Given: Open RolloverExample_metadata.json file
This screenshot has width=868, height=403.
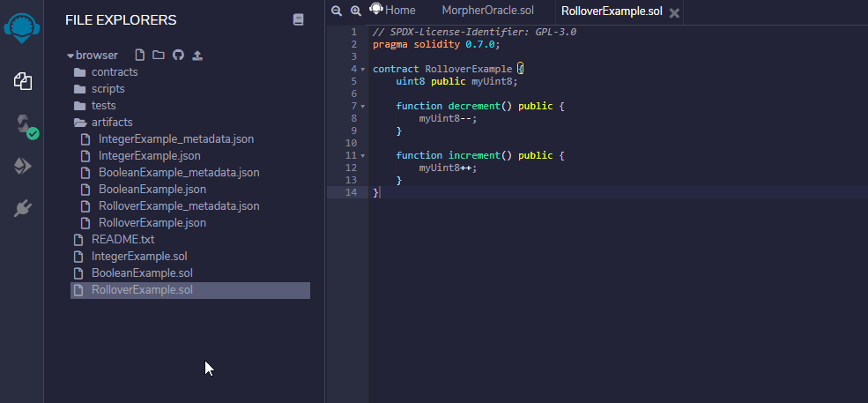Looking at the screenshot, I should click(x=169, y=205).
